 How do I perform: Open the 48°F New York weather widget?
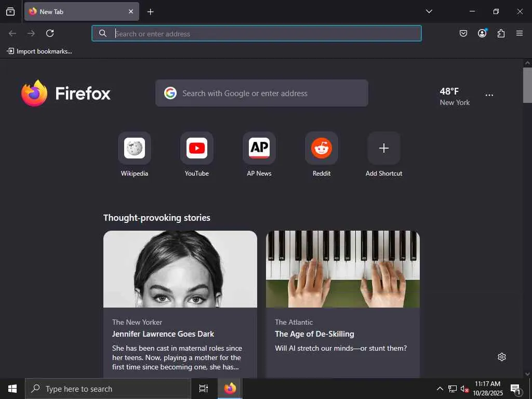(455, 96)
